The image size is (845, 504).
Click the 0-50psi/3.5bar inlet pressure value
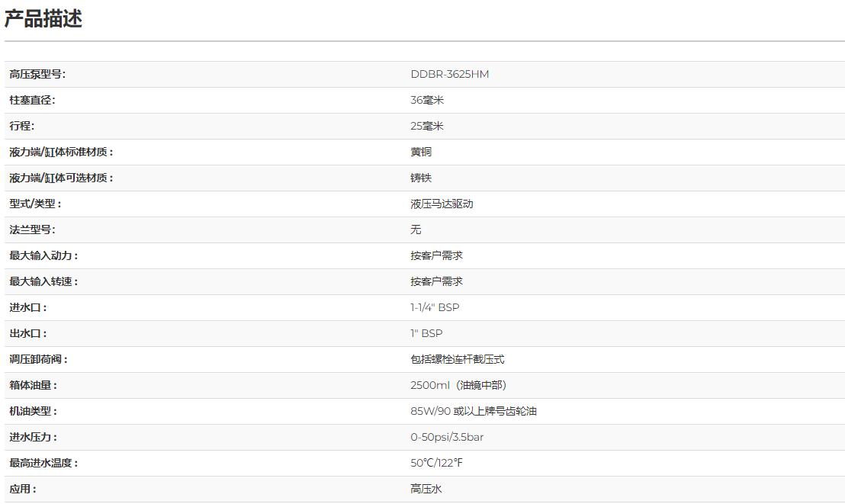coord(447,437)
